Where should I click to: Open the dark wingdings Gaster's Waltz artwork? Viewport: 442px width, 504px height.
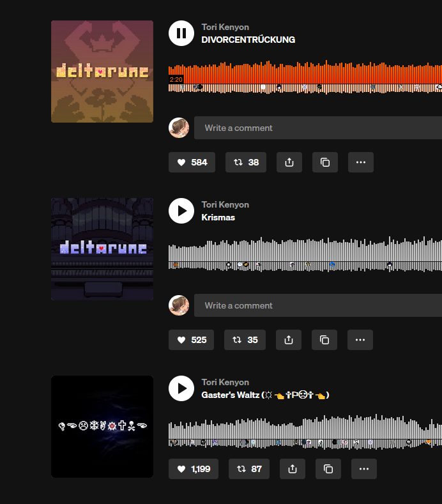102,427
